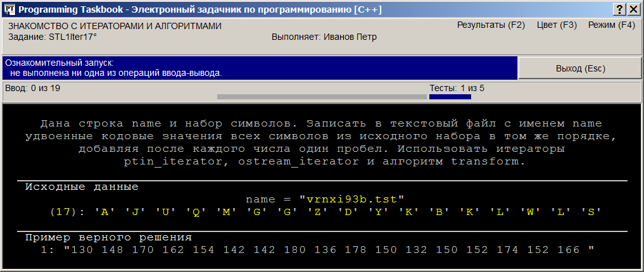
Task: Click the gray Ввод progress bar
Action: coord(322,97)
